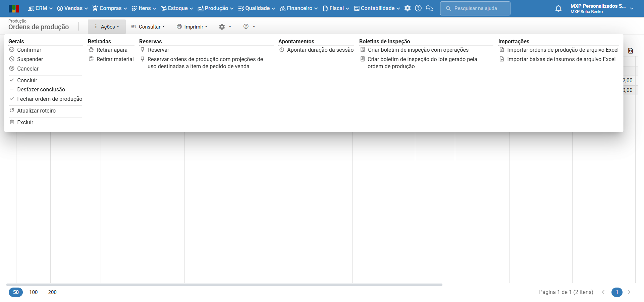This screenshot has width=644, height=302.
Task: Set page size to 50 items
Action: click(x=16, y=292)
